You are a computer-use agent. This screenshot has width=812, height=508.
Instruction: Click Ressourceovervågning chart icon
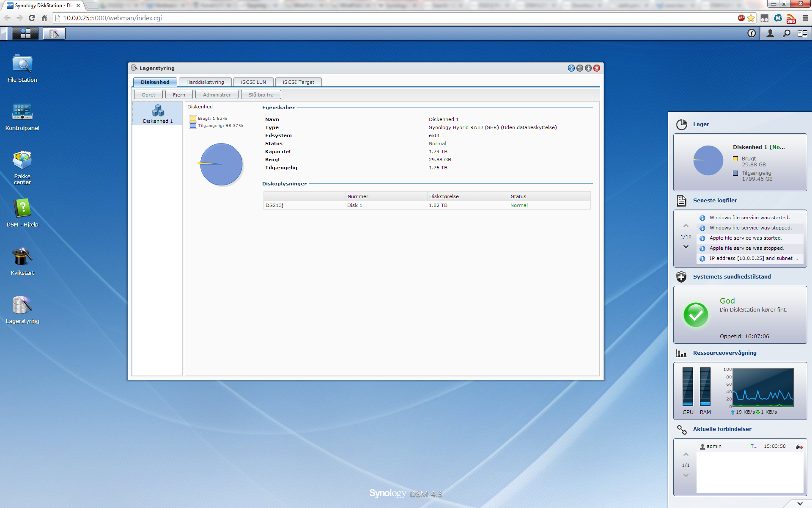[x=681, y=353]
